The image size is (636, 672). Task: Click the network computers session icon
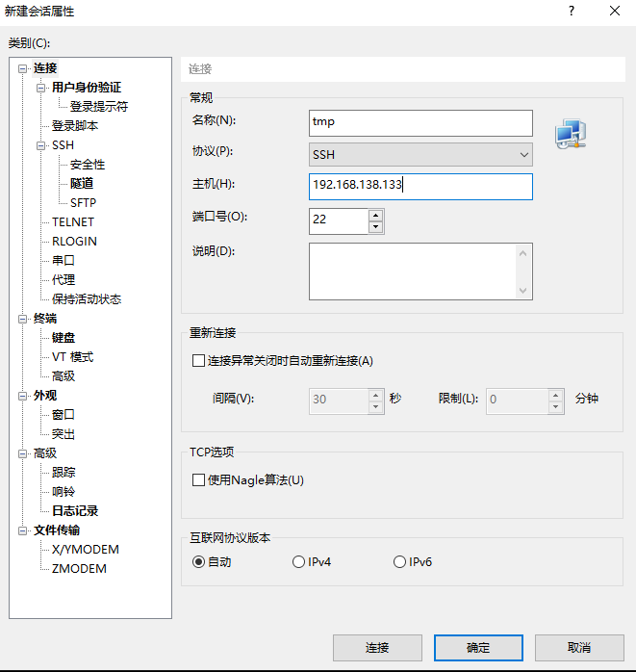(570, 135)
